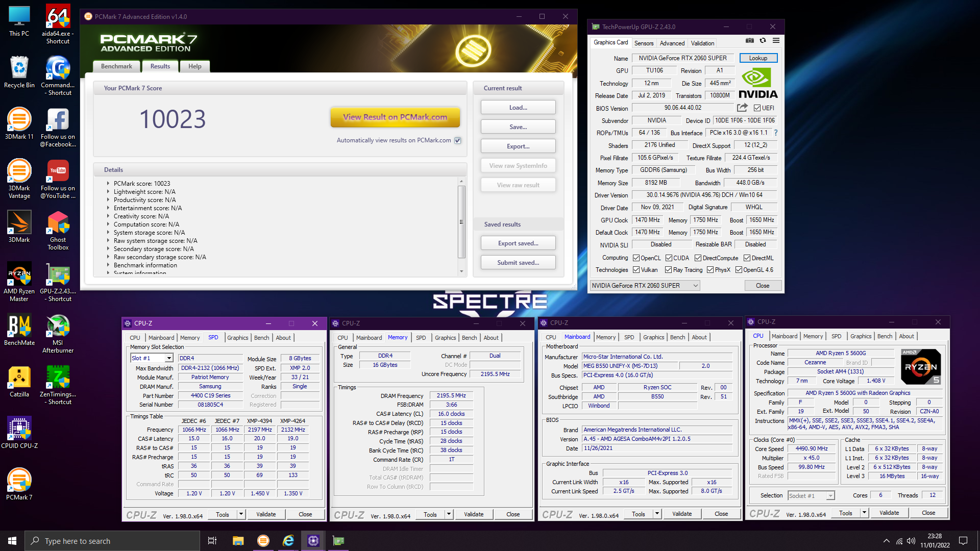The width and height of the screenshot is (980, 551).
Task: Expand the Productivity score detail row
Action: [108, 200]
